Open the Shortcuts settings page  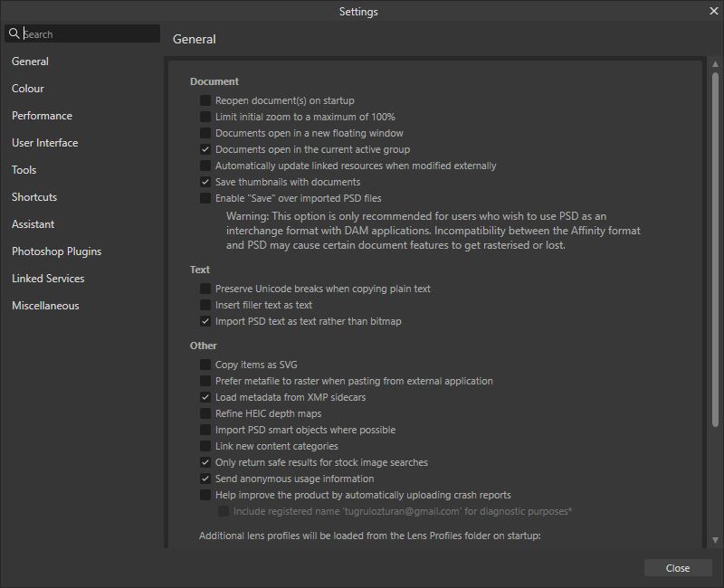click(x=34, y=197)
